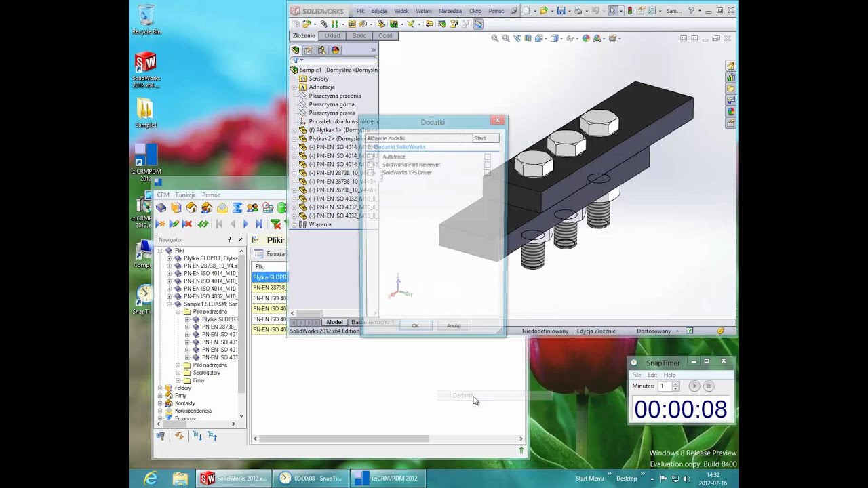Image resolution: width=868 pixels, height=488 pixels.
Task: Click Start Menu on the taskbar
Action: (x=589, y=479)
